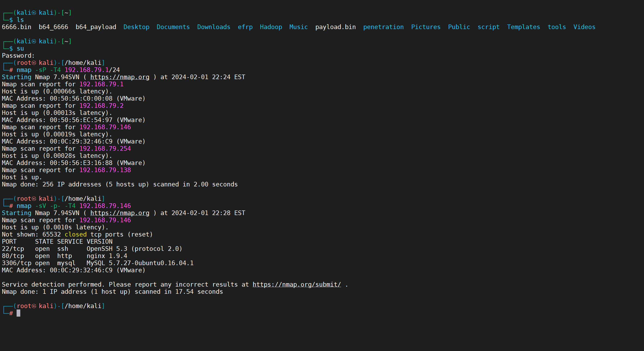Click IP 192.168.79.1 in scan report
The height and width of the screenshot is (351, 644).
[x=101, y=84]
